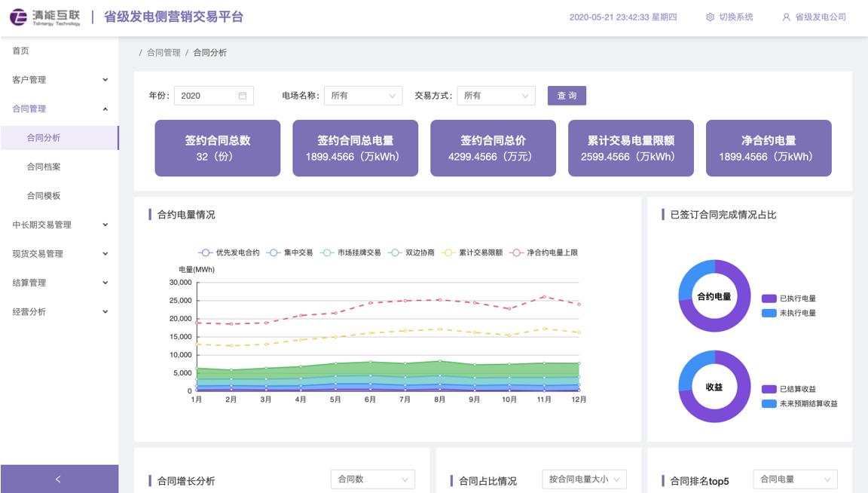Toggle the 双边协商 legend marker
Image resolution: width=868 pixels, height=493 pixels.
(x=396, y=253)
